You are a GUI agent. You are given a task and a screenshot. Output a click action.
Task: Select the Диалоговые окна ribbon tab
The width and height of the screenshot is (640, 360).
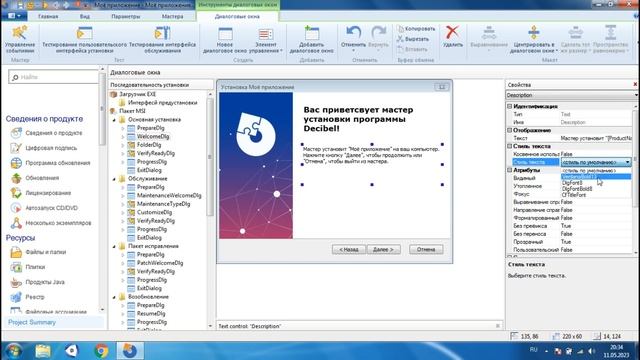pos(237,17)
